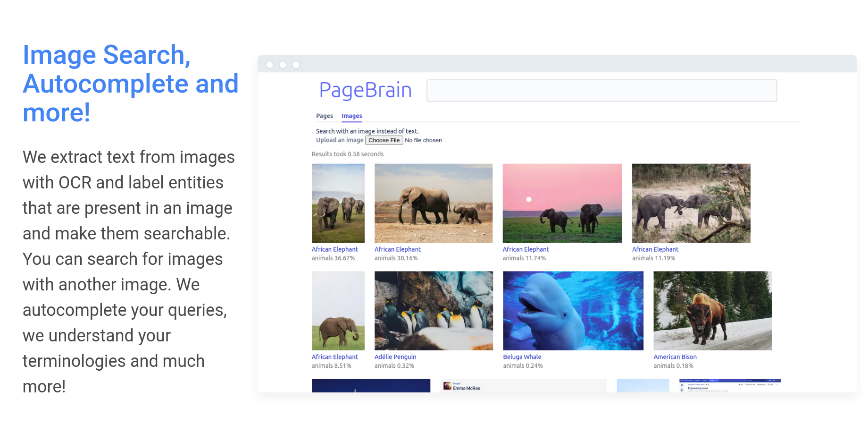Click the American Bison link
This screenshot has height=425, width=868.
[675, 357]
